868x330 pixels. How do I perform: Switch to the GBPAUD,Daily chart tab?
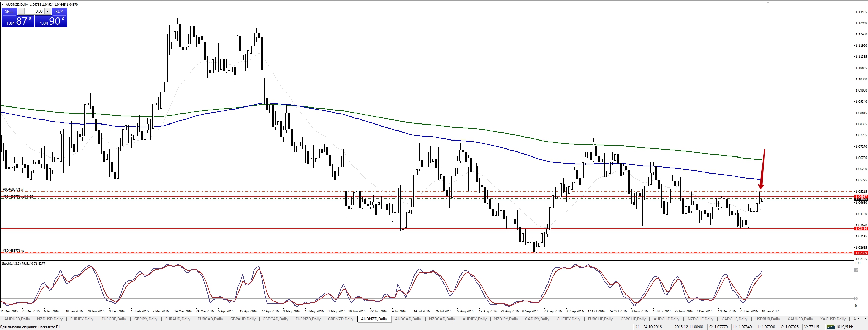coord(243,319)
